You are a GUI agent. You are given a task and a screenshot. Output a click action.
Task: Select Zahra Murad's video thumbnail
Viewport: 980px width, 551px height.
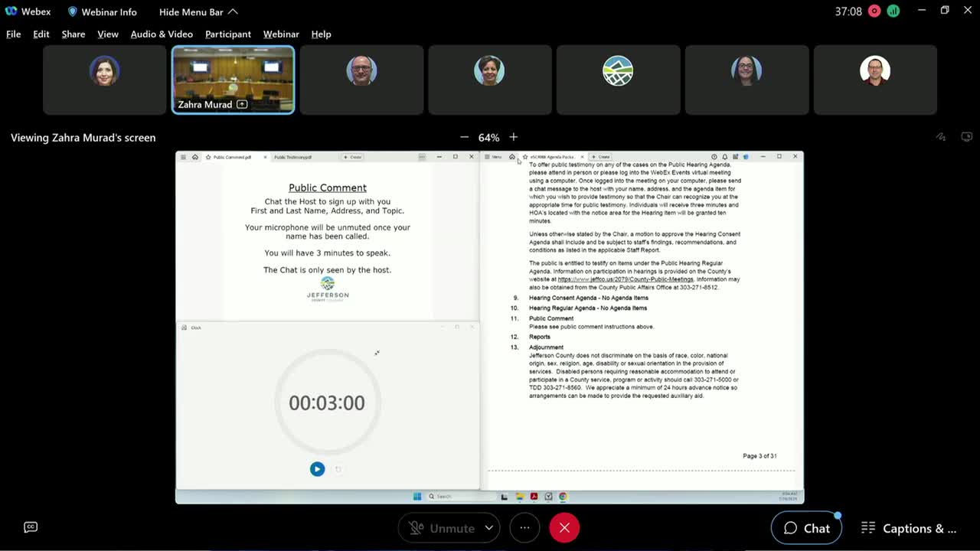point(233,80)
